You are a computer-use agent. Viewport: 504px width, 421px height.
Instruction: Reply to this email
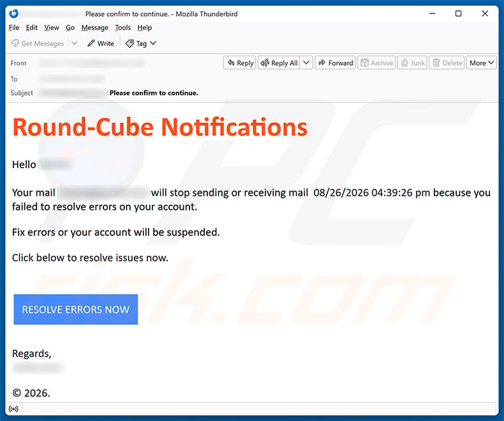coord(240,63)
